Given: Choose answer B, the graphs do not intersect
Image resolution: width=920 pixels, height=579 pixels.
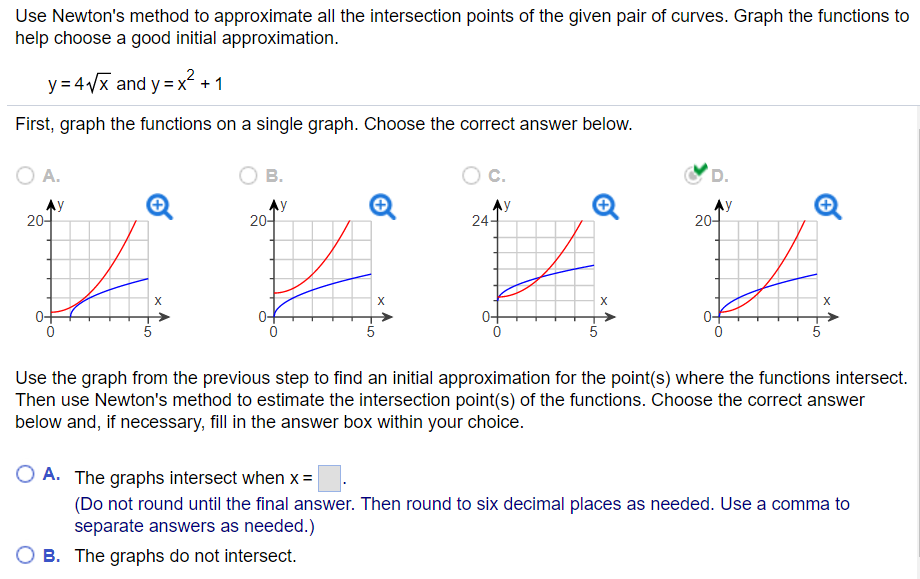Looking at the screenshot, I should coord(24,555).
